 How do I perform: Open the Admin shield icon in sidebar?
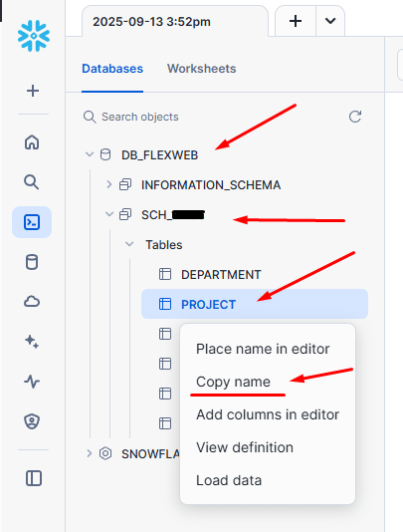(x=32, y=421)
